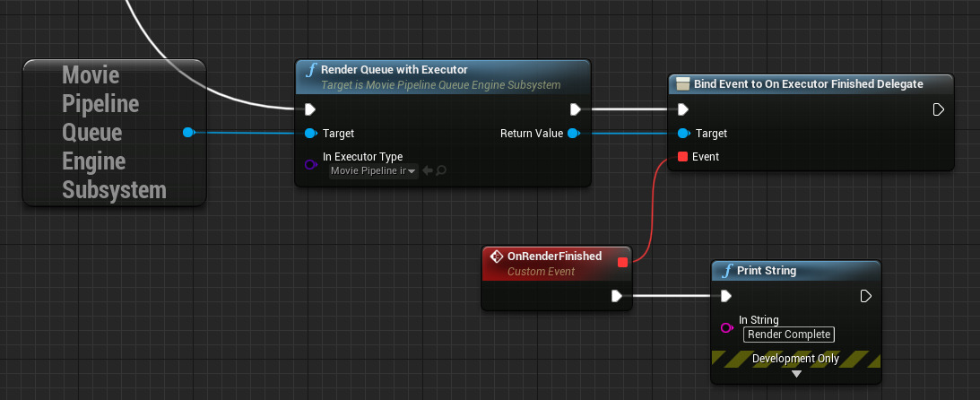Click 'Custom Event' subtitle text

click(542, 272)
